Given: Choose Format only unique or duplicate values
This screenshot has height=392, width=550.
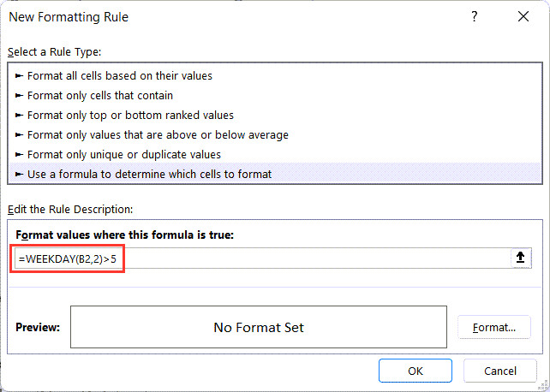Looking at the screenshot, I should [x=124, y=154].
